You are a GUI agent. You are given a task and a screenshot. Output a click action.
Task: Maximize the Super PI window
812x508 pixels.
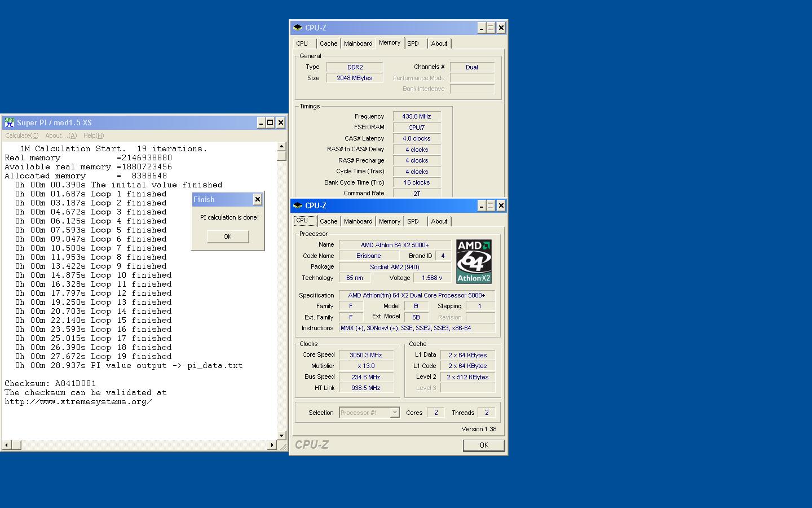(x=270, y=122)
